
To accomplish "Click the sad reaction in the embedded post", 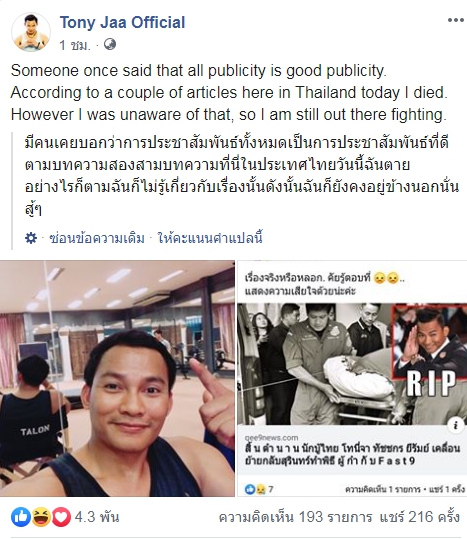I will click(261, 489).
